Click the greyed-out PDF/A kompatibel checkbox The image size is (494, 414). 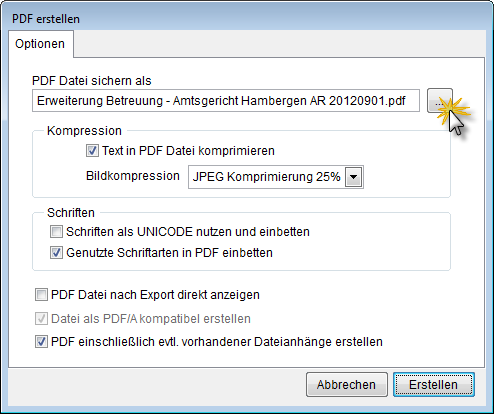click(41, 319)
